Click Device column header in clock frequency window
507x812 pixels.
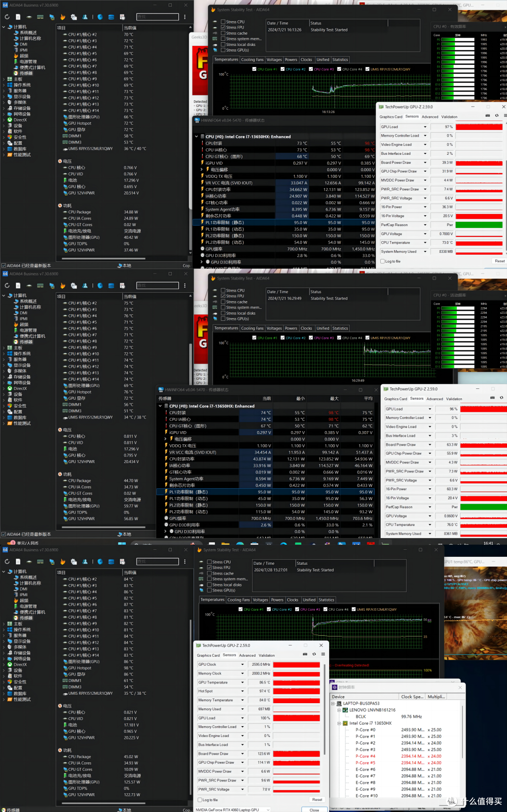[365, 697]
